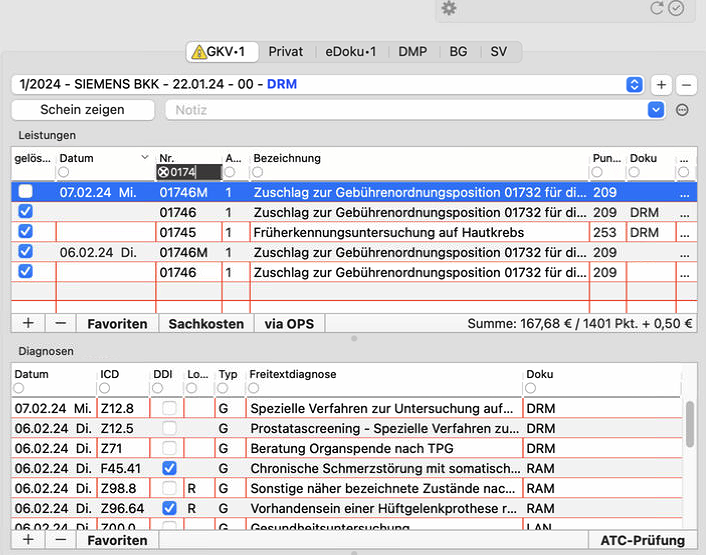This screenshot has height=555, width=706.
Task: Click the split handle below Leistungen table
Action: pos(354,338)
